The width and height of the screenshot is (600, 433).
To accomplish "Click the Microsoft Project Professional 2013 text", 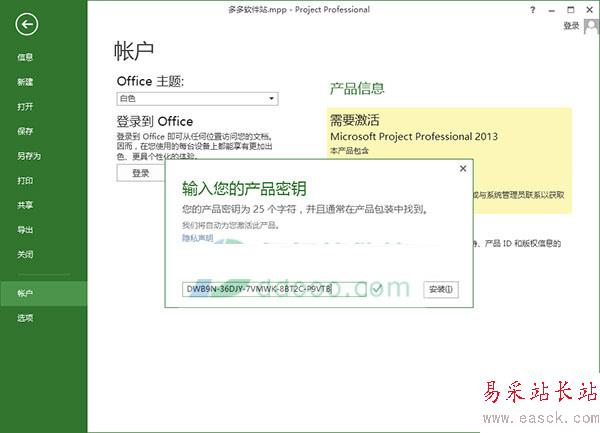I will (x=414, y=137).
